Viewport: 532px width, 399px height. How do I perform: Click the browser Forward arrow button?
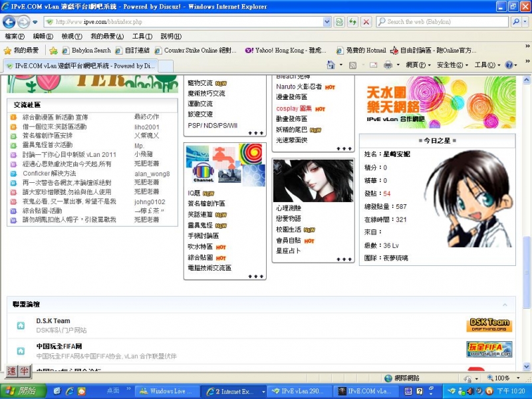(x=23, y=22)
